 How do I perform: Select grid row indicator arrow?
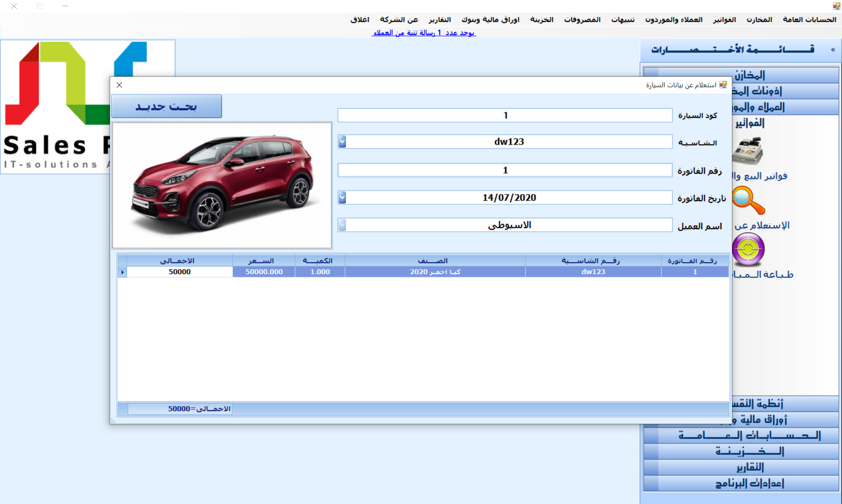(x=122, y=272)
